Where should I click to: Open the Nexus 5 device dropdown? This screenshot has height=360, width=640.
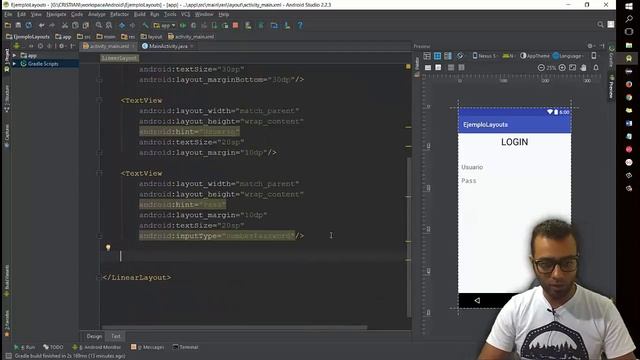click(x=485, y=56)
